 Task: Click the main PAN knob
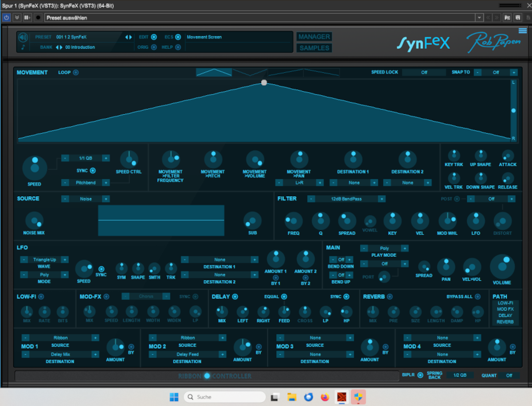446,267
